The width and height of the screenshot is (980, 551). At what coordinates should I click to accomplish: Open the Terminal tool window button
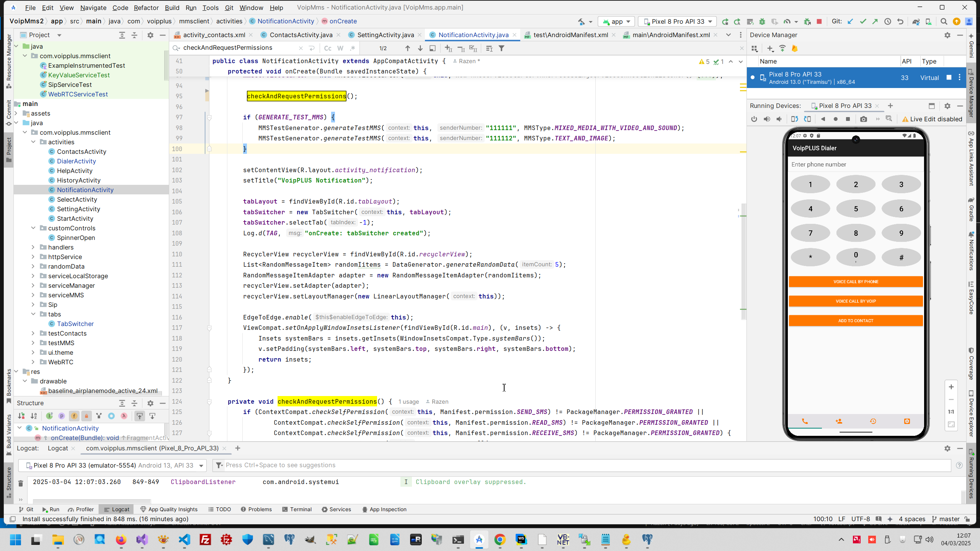297,509
